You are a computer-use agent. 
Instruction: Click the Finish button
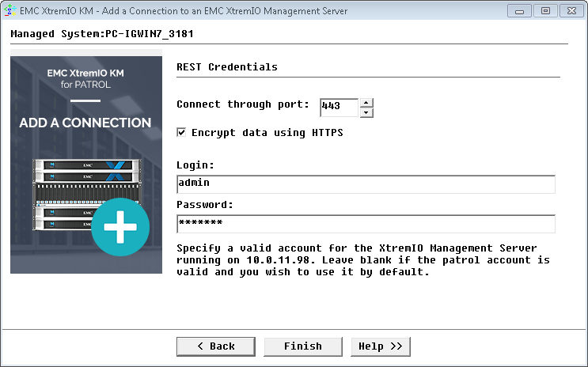point(303,346)
